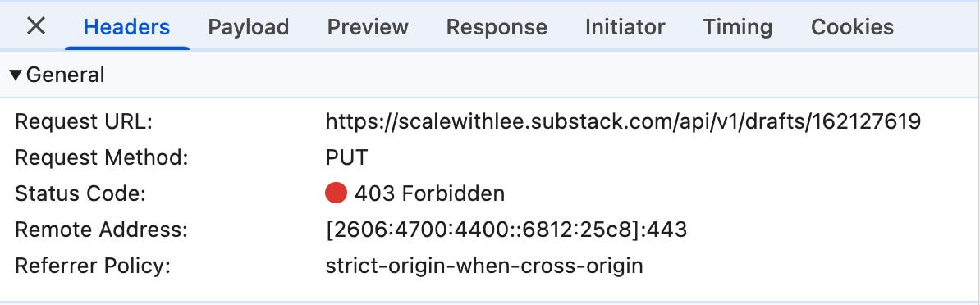Click the Remote Address IPv6 value
The width and height of the screenshot is (980, 305).
[x=506, y=230]
